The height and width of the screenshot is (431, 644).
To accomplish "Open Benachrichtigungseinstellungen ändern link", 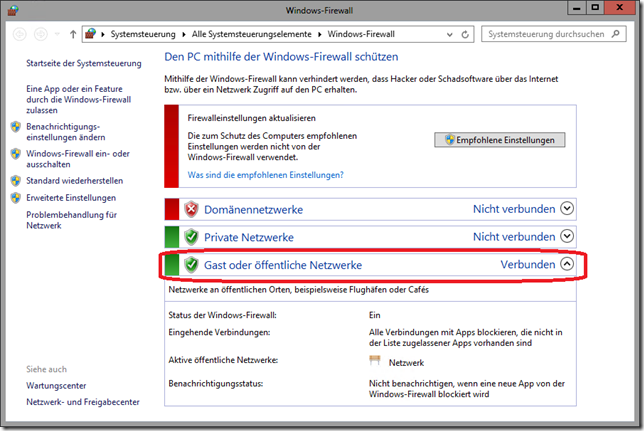I will click(x=66, y=132).
